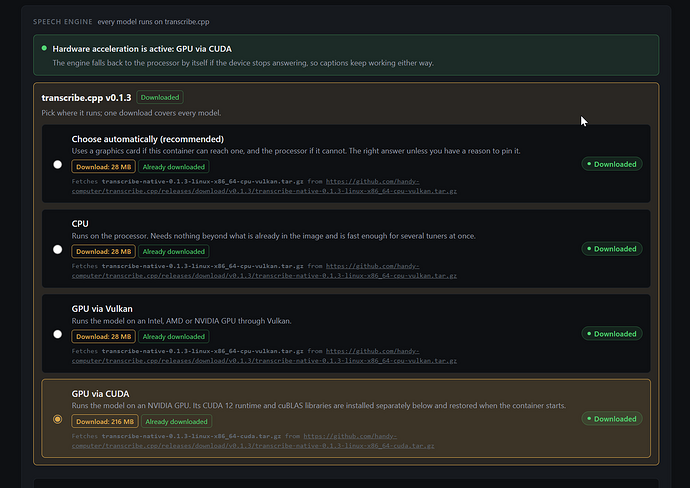Click Already downloaded tag in CPU card
The height and width of the screenshot is (488, 690).
[x=174, y=252]
